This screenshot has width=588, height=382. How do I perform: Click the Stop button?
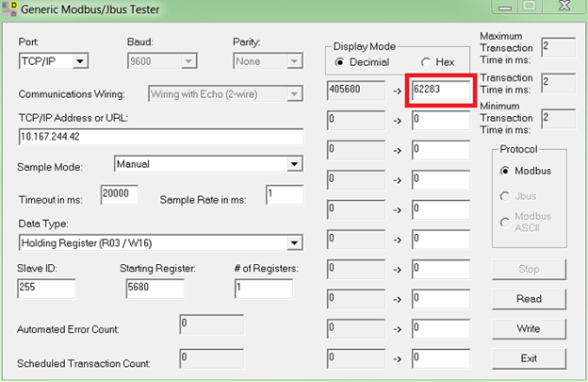[529, 269]
